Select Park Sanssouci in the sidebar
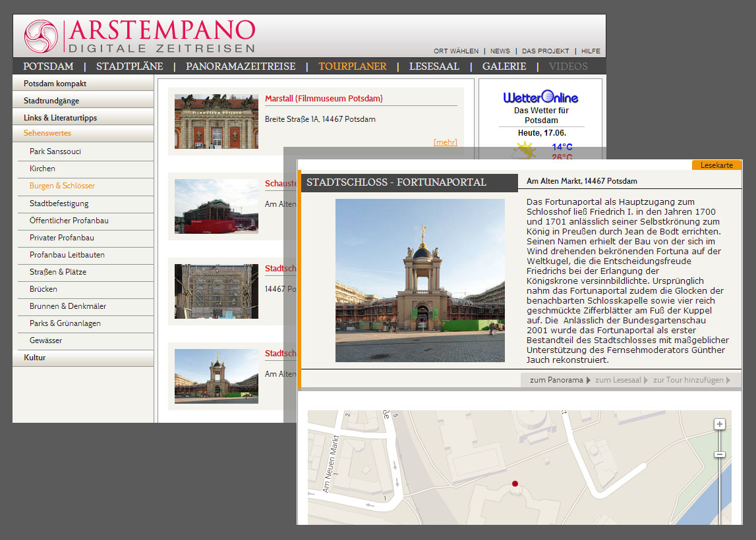This screenshot has height=540, width=756. [85, 151]
